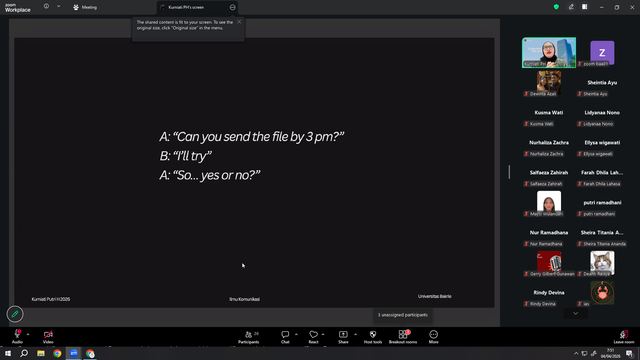Image resolution: width=640 pixels, height=360 pixels.
Task: Select the cat avatar participant tile
Action: tap(602, 263)
